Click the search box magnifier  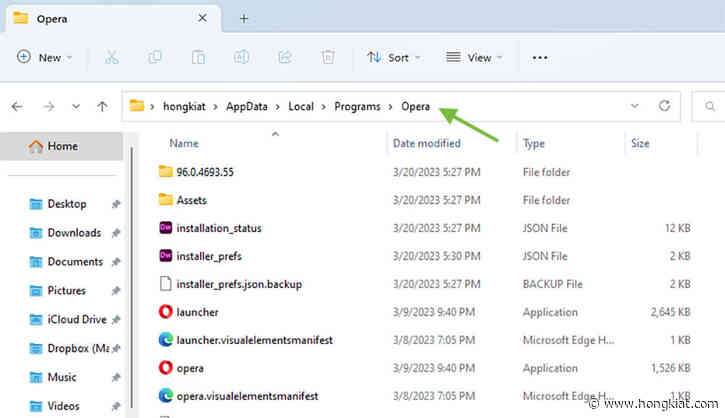click(x=710, y=107)
